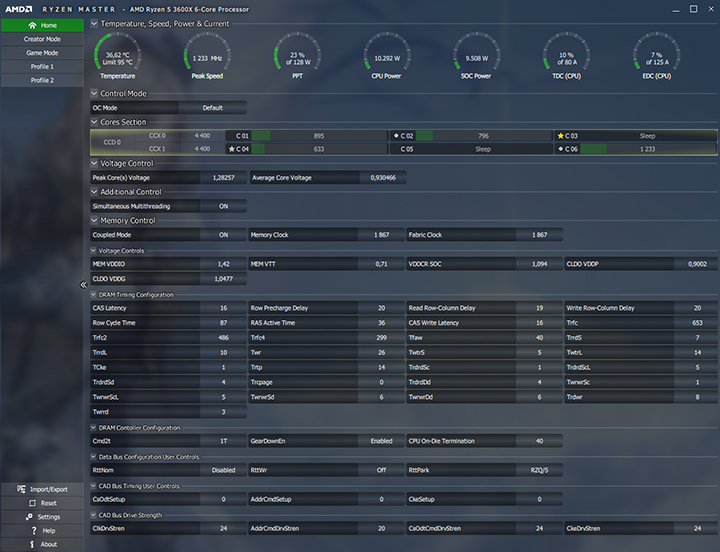Toggle Simultaneous Multithreading ON value
720x552 pixels.
[224, 206]
